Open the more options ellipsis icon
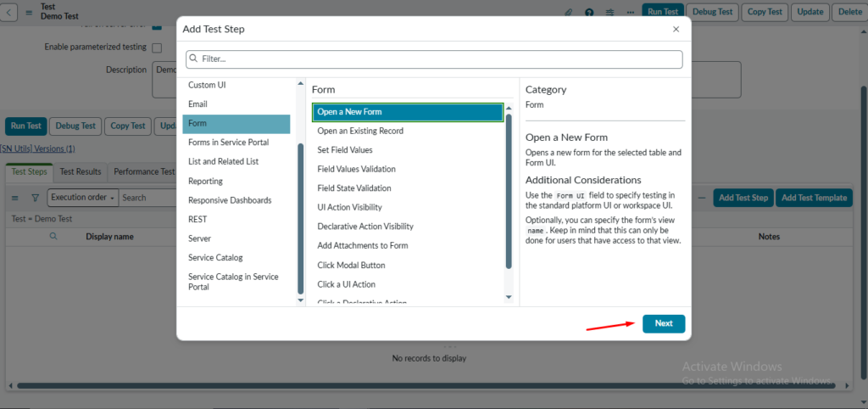Viewport: 868px width, 409px height. point(630,12)
